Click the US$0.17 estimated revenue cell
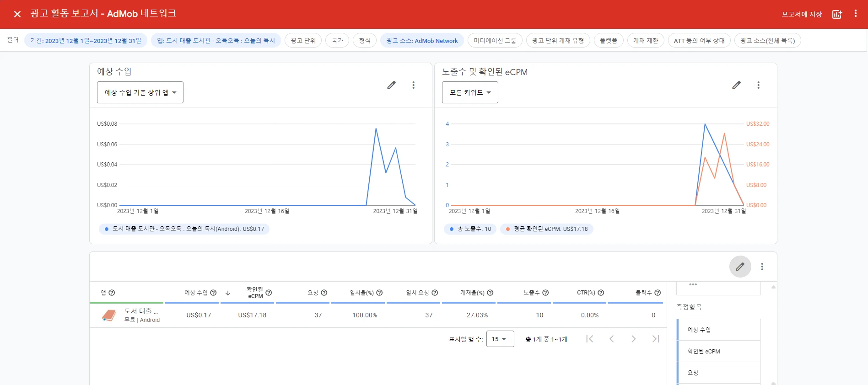The width and height of the screenshot is (868, 385). click(x=199, y=315)
